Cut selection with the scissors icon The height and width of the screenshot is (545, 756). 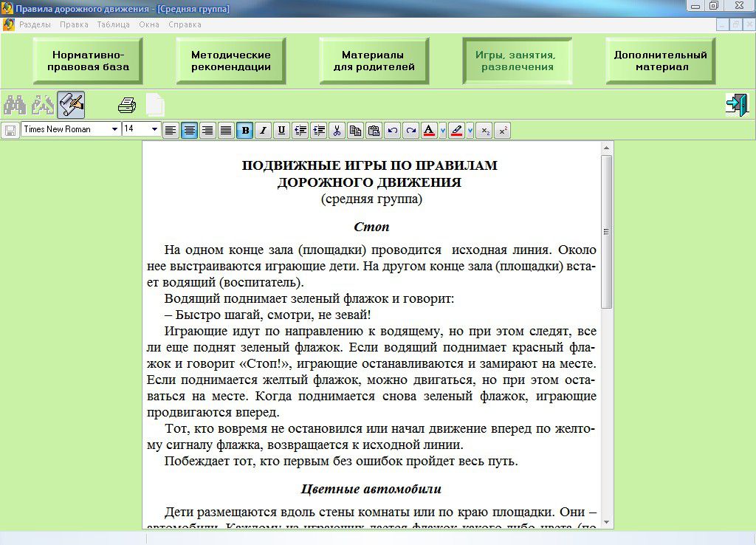[x=337, y=130]
